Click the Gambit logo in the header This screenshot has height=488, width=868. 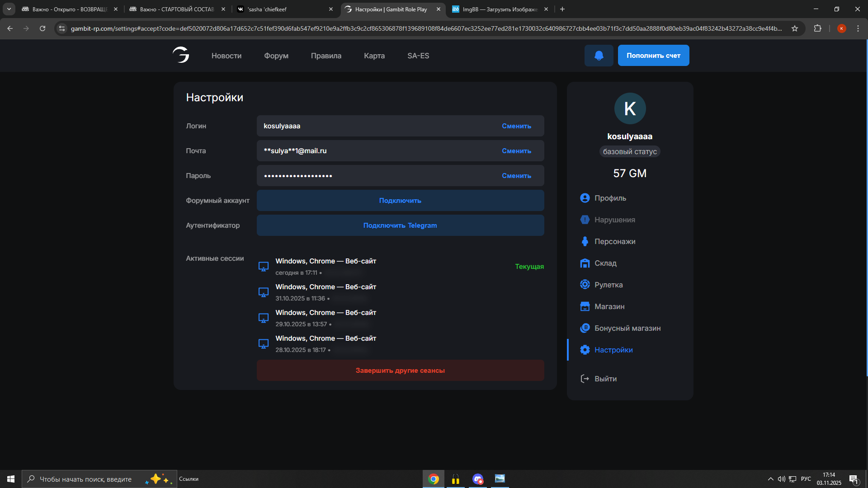[x=181, y=55]
